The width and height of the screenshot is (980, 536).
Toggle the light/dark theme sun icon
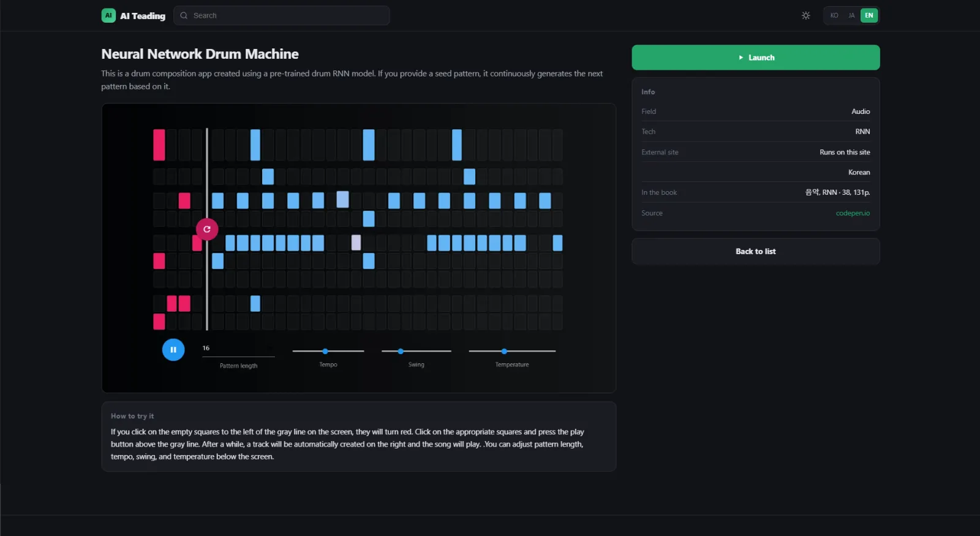pyautogui.click(x=805, y=15)
